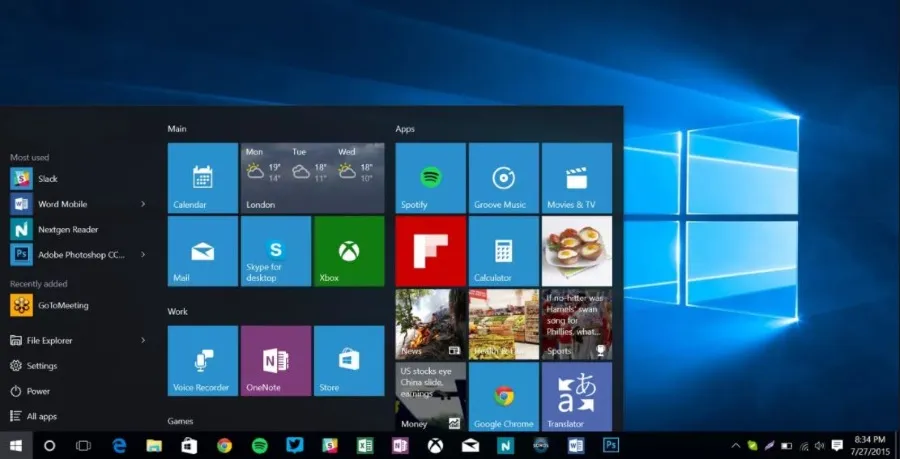The image size is (900, 459).
Task: Open the Google Chrome tile
Action: 504,397
